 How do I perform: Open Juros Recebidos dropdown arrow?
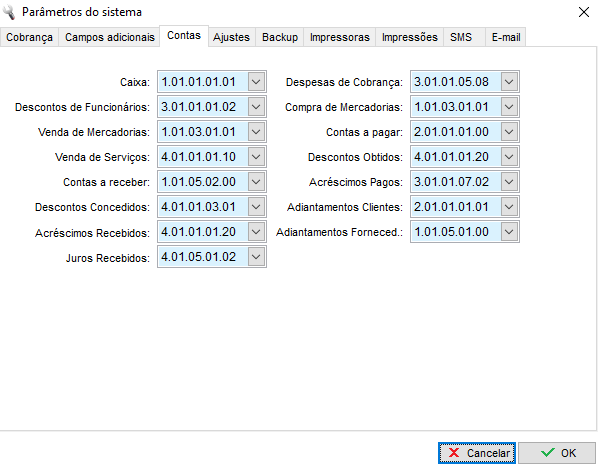[x=256, y=257]
